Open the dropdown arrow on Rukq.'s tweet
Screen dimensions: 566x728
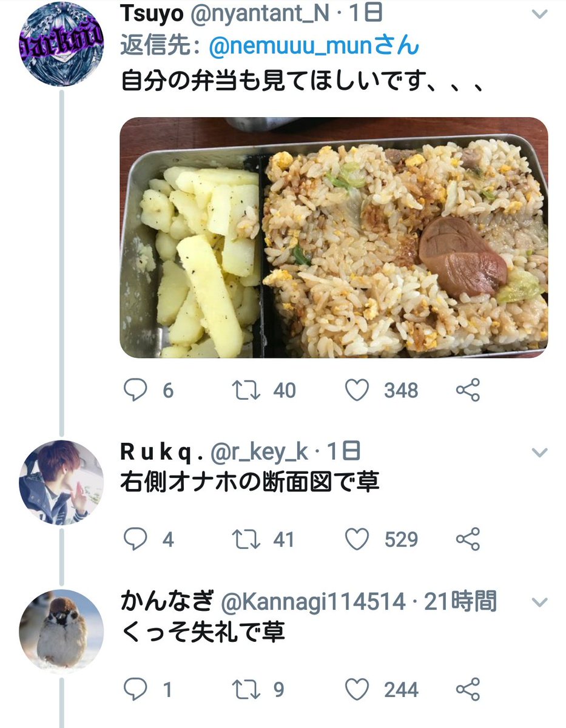(539, 453)
